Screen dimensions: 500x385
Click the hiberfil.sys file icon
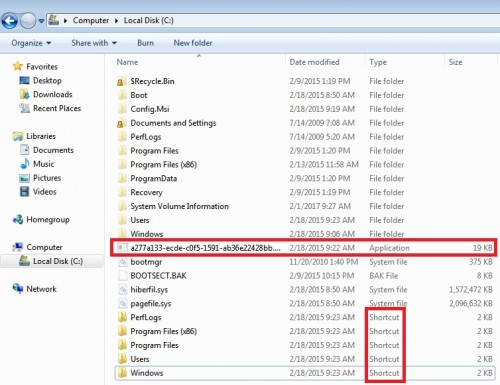click(123, 290)
